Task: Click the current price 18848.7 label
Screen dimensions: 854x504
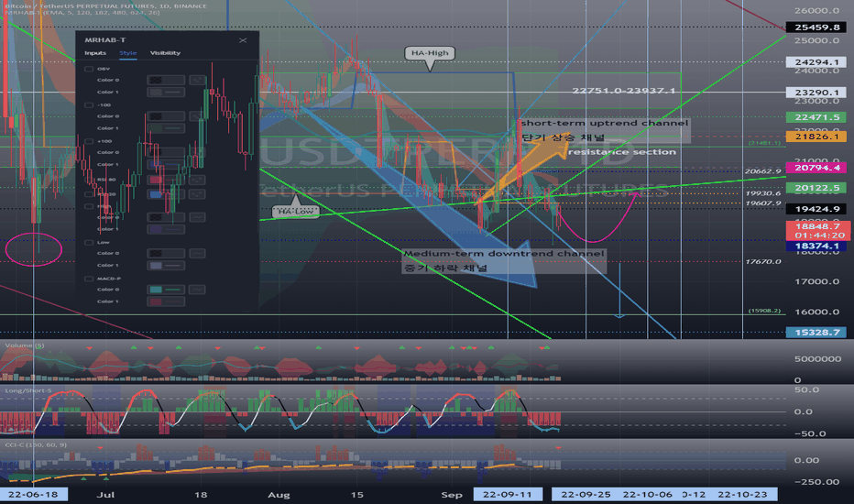Action: point(817,226)
